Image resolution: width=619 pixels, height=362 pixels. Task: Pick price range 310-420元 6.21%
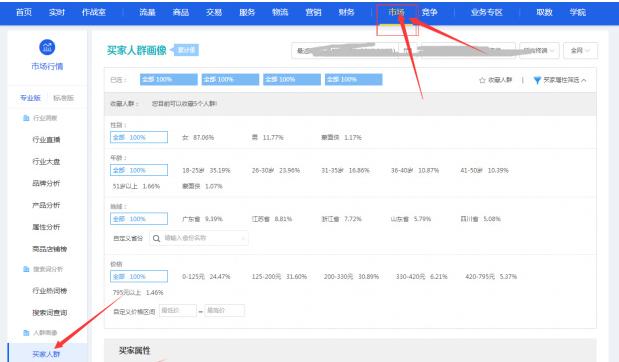pos(422,277)
